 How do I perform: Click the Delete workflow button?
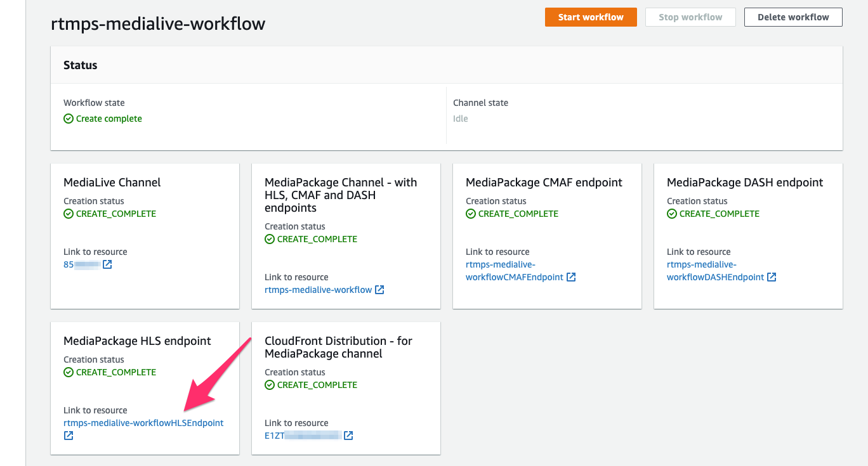[793, 17]
